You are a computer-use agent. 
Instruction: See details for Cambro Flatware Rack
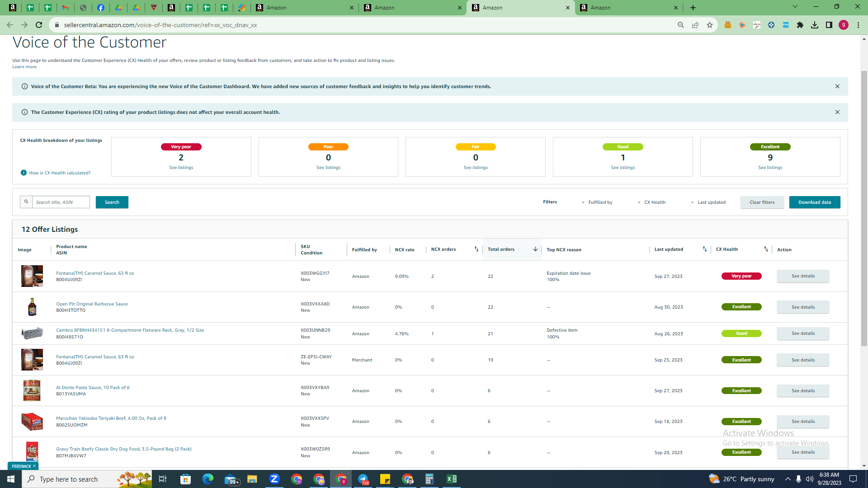pyautogui.click(x=803, y=333)
